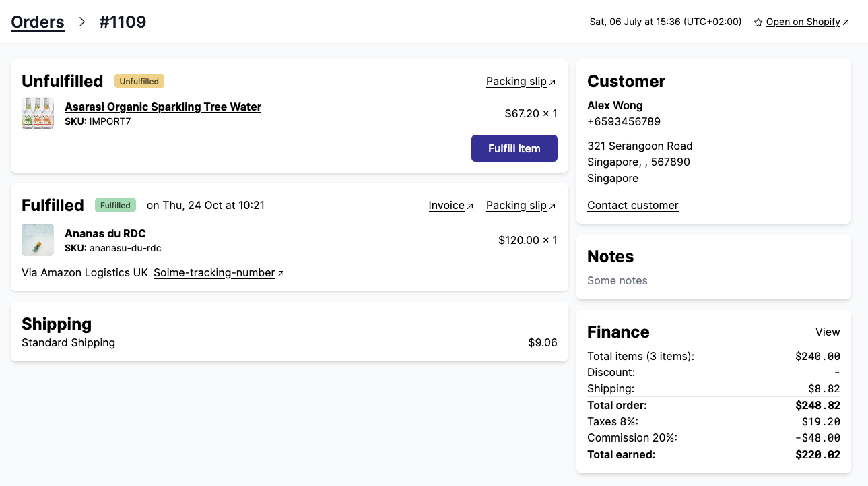
Task: Open the Asarasi Sparkling Tree Water product thumbnail
Action: pos(38,113)
